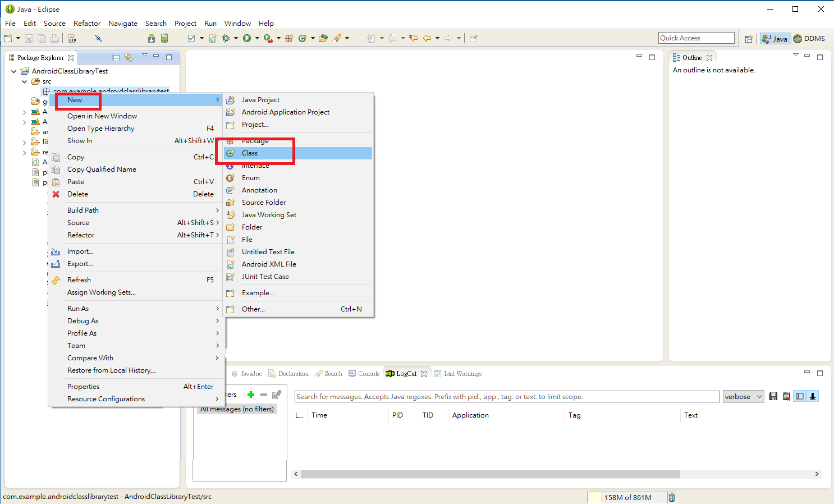Click Delete in context menu
The height and width of the screenshot is (504, 834).
click(136, 194)
